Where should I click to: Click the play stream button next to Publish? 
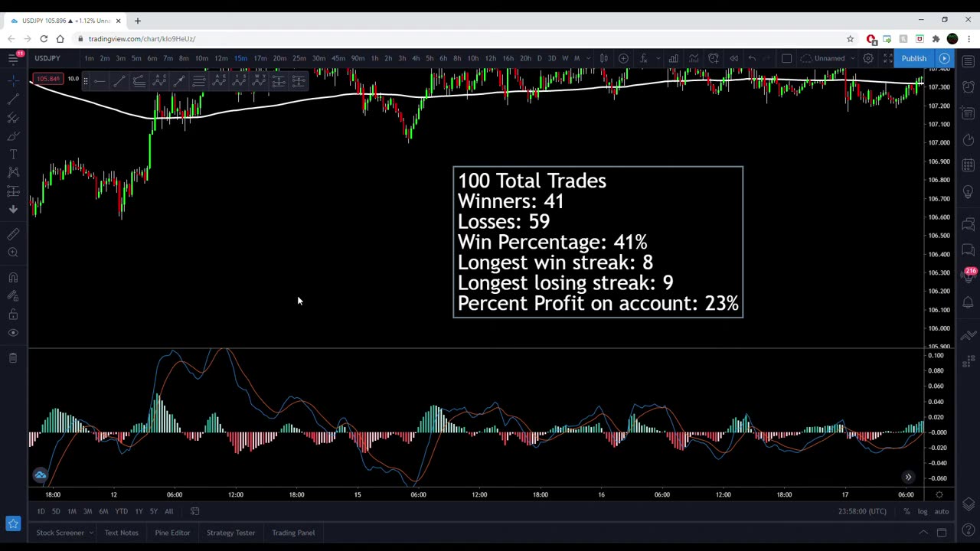[x=944, y=58]
